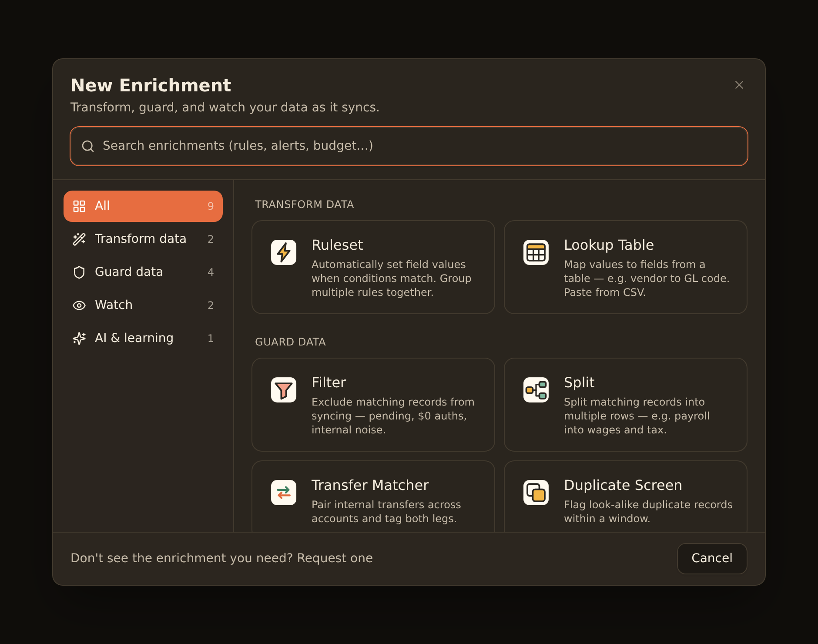Click the magic wand Transform data icon
Viewport: 818px width, 644px height.
pos(79,239)
